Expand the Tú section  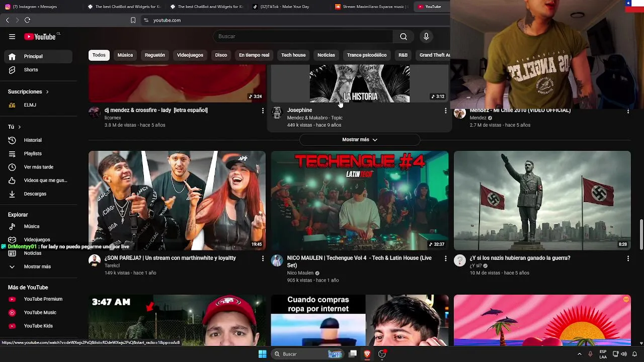click(15, 127)
